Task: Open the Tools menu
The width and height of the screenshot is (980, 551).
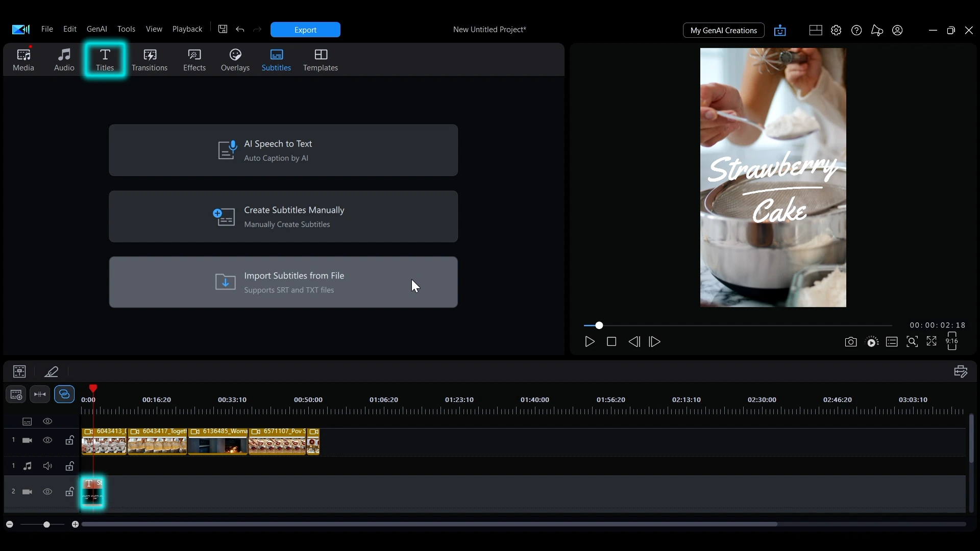Action: [x=126, y=29]
